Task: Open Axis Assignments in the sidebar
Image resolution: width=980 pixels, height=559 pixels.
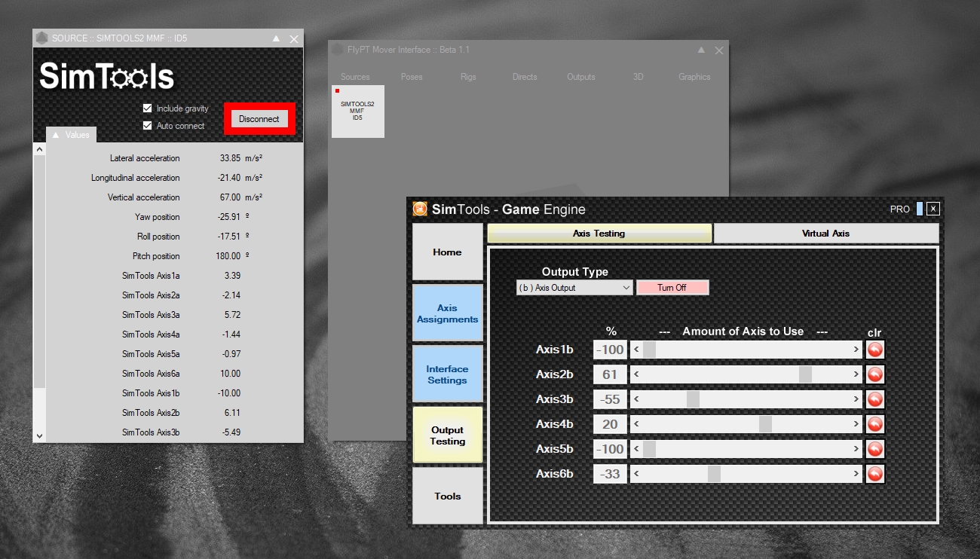Action: [x=447, y=313]
